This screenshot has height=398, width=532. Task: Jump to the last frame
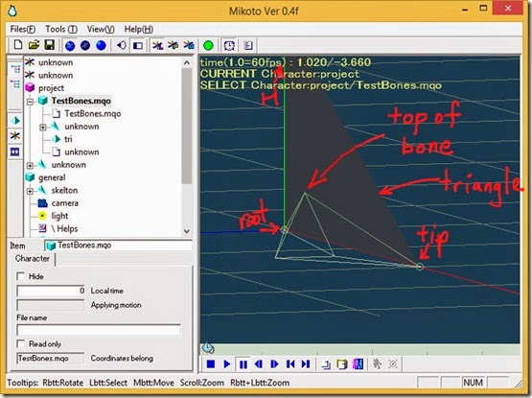[306, 364]
